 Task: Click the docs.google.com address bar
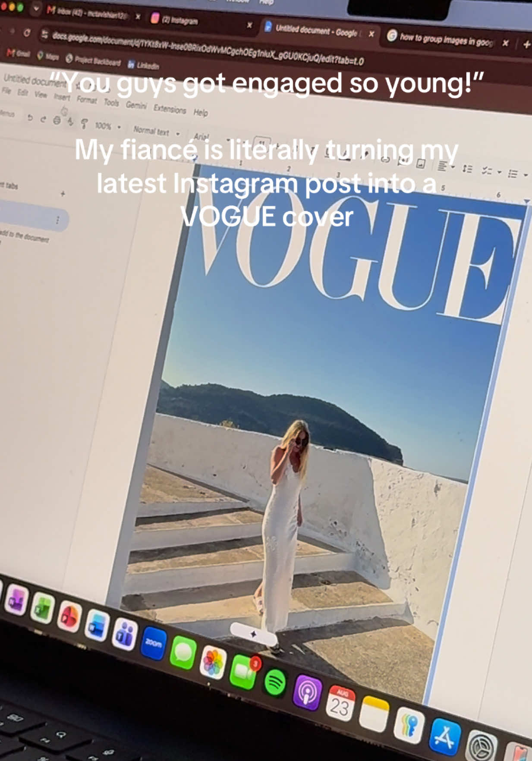[208, 47]
